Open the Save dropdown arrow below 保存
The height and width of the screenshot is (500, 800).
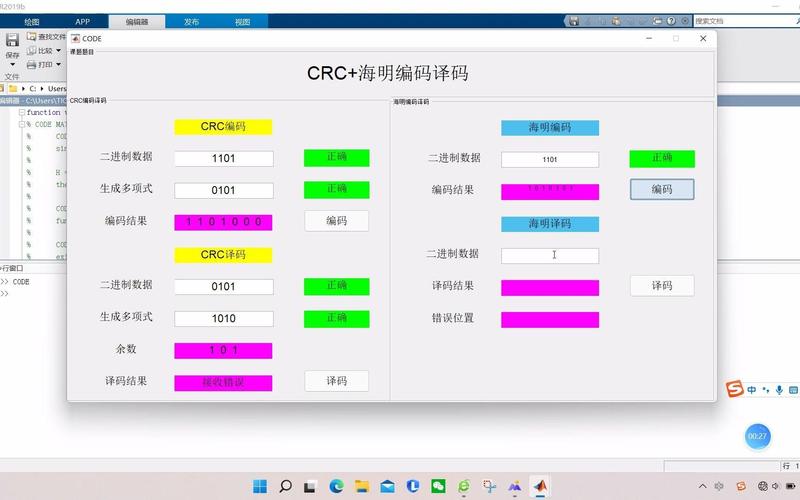pyautogui.click(x=12, y=65)
